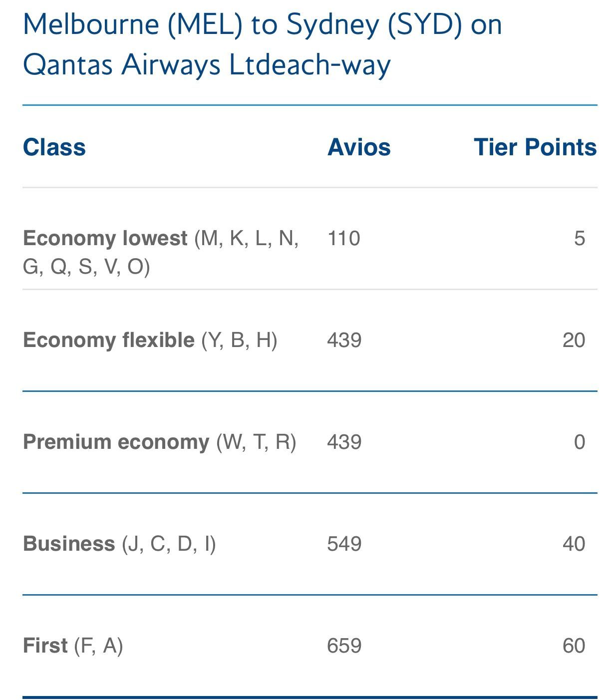Click the 60 tier points value
The image size is (608, 700).
(x=574, y=646)
